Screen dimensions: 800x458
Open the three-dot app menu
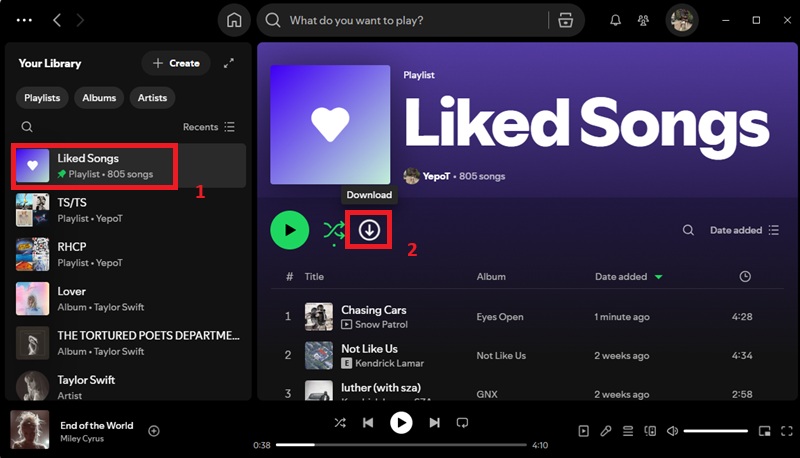[24, 20]
